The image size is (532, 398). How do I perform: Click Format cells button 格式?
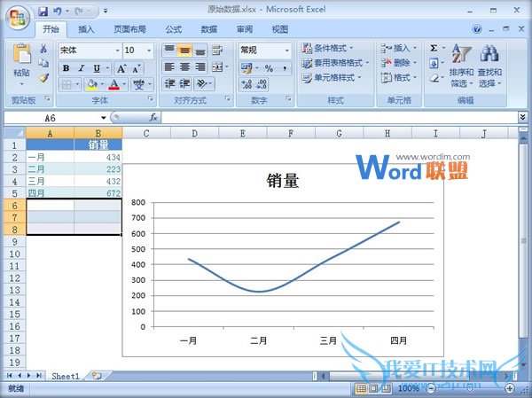[398, 78]
